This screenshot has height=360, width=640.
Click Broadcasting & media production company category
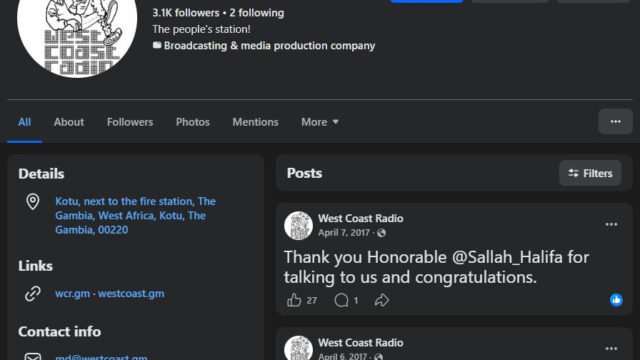coord(269,46)
